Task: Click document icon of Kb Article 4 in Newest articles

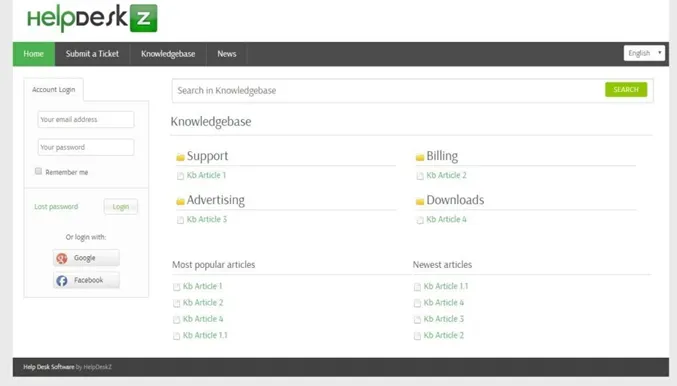Action: [417, 304]
